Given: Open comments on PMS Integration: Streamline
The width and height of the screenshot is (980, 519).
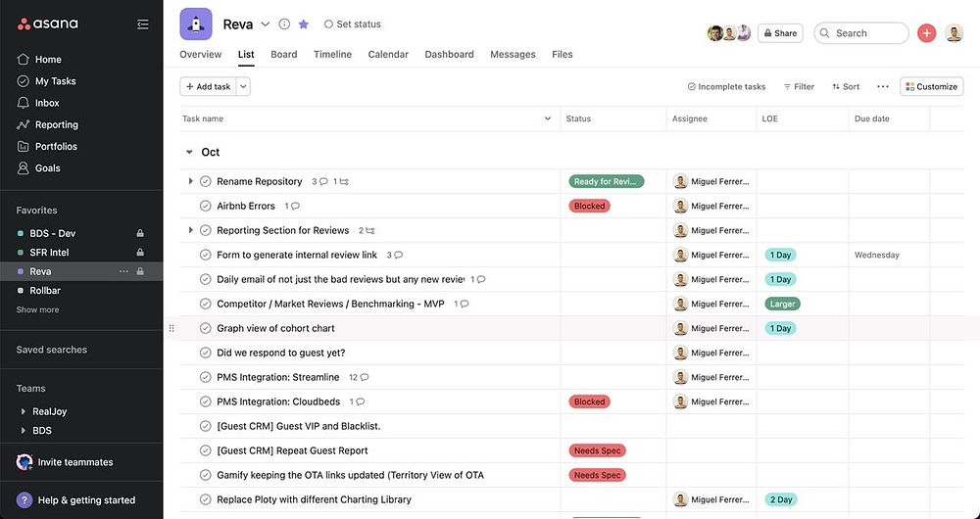Looking at the screenshot, I should 359,377.
